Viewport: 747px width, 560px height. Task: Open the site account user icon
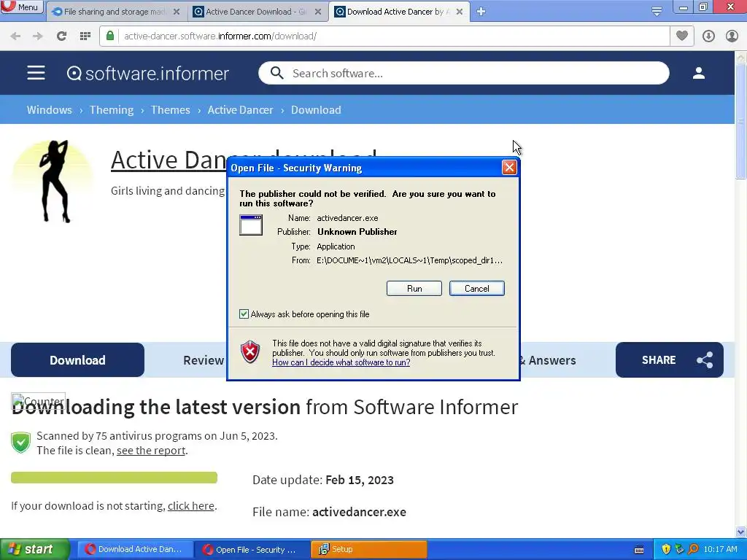(699, 73)
